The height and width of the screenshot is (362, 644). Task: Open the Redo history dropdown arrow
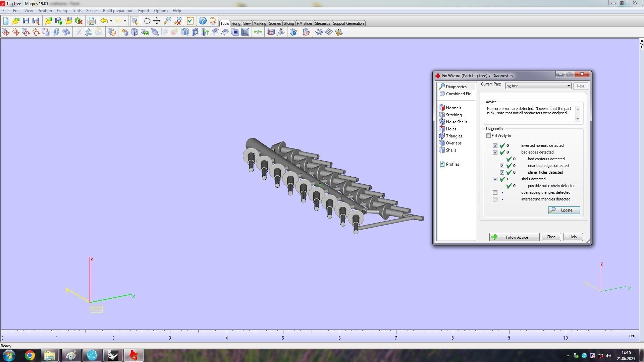coord(125,21)
